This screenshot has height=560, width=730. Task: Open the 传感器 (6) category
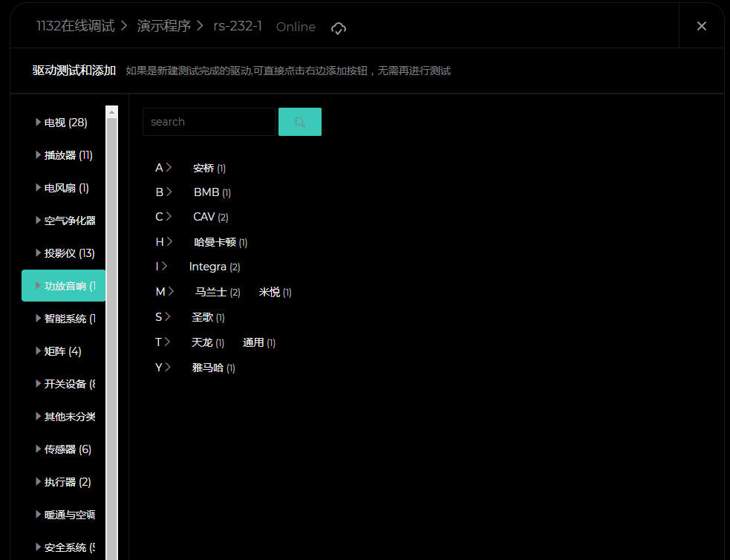point(63,449)
